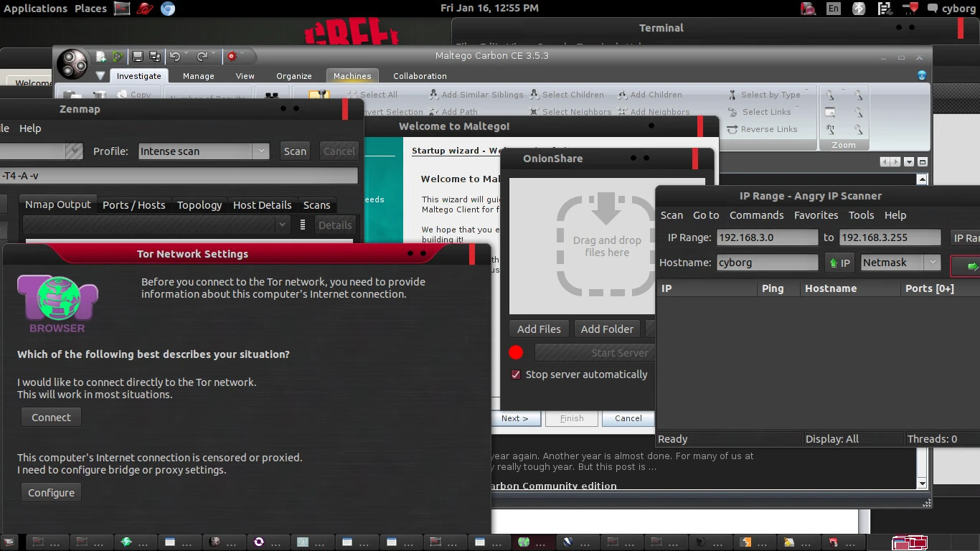The image size is (980, 551).
Task: Click the green IP arrow button
Action: [x=840, y=263]
